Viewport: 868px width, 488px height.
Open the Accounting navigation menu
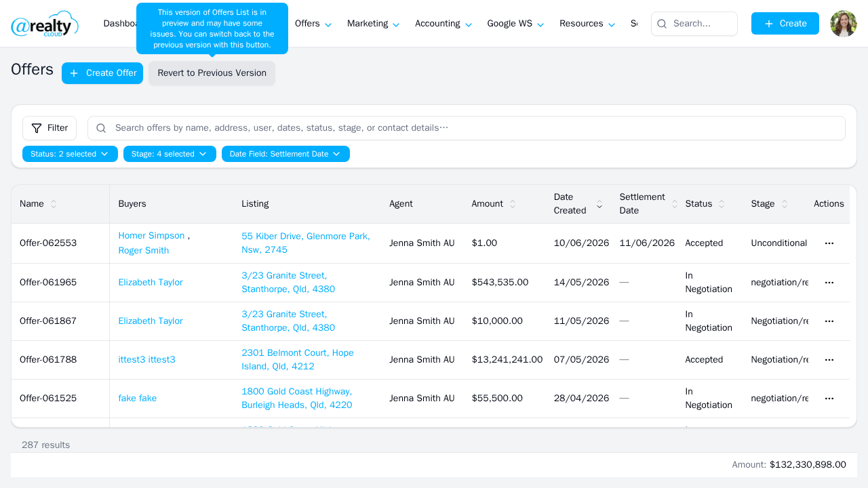443,24
